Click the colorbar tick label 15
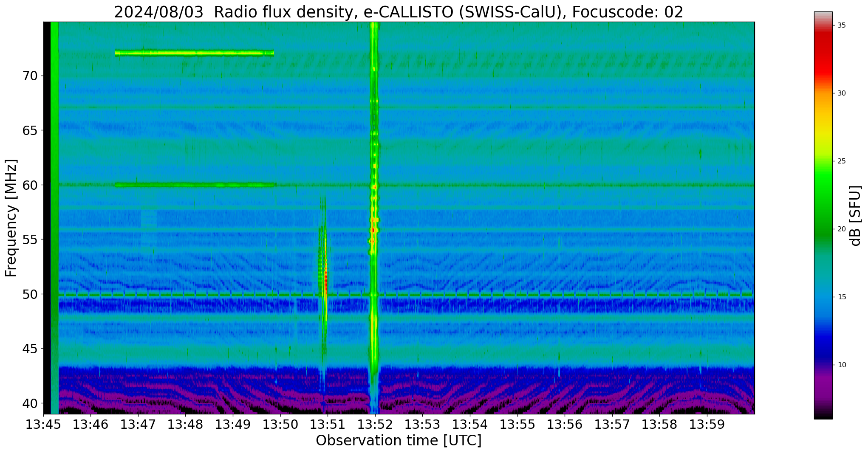Screen dimensions: 868x453 coord(841,297)
